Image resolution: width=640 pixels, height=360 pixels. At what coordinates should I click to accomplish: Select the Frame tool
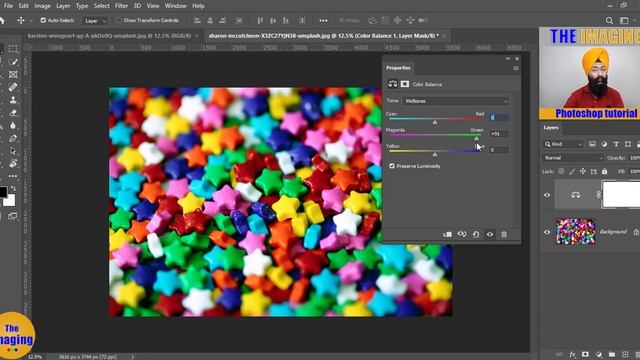[13, 74]
